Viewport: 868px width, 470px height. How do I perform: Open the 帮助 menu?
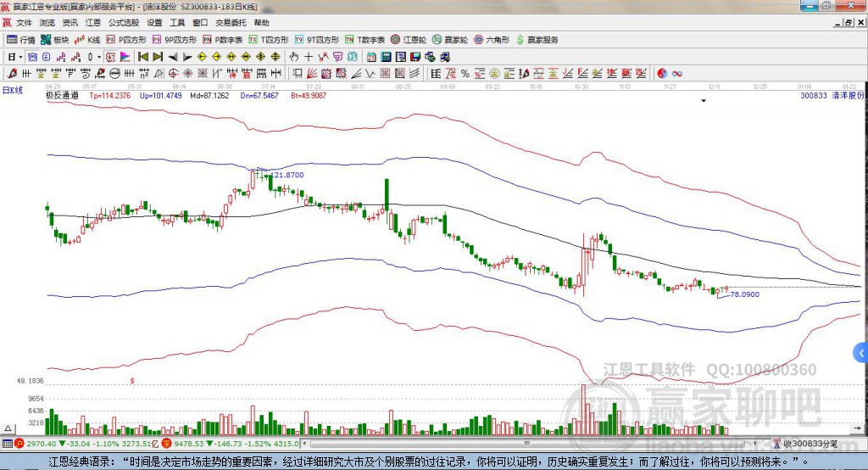pyautogui.click(x=261, y=23)
